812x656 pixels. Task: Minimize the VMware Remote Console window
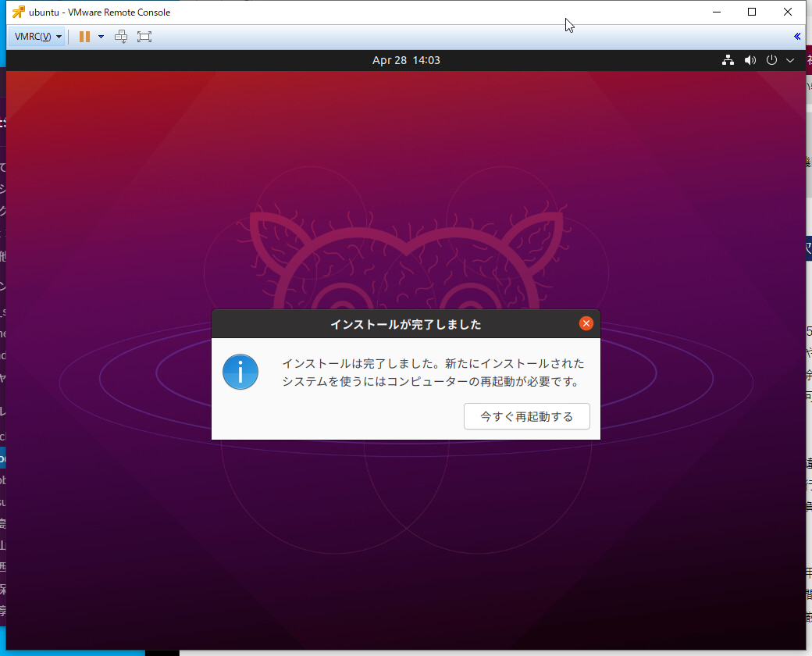click(717, 12)
